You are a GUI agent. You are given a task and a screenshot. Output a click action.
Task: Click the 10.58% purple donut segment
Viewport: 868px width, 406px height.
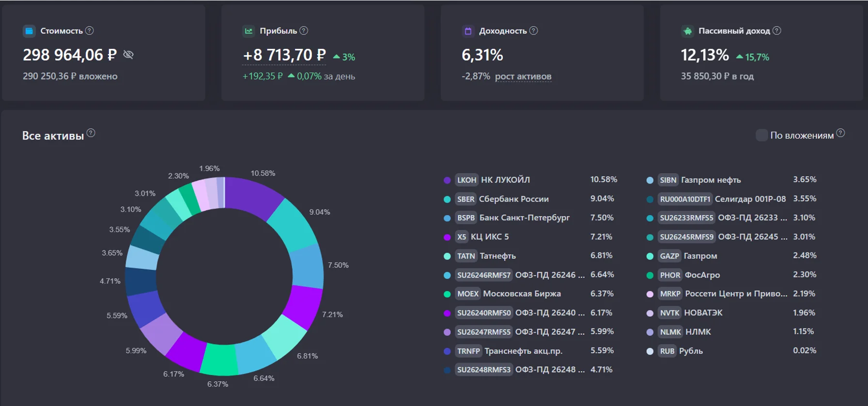pyautogui.click(x=253, y=196)
